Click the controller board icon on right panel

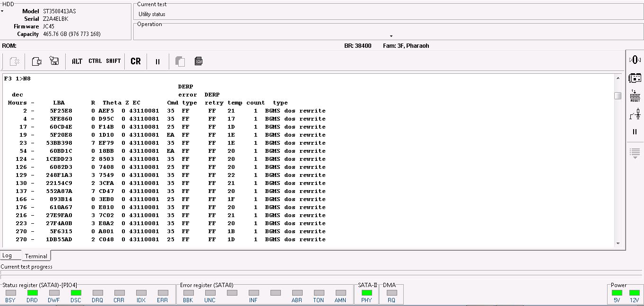635,78
